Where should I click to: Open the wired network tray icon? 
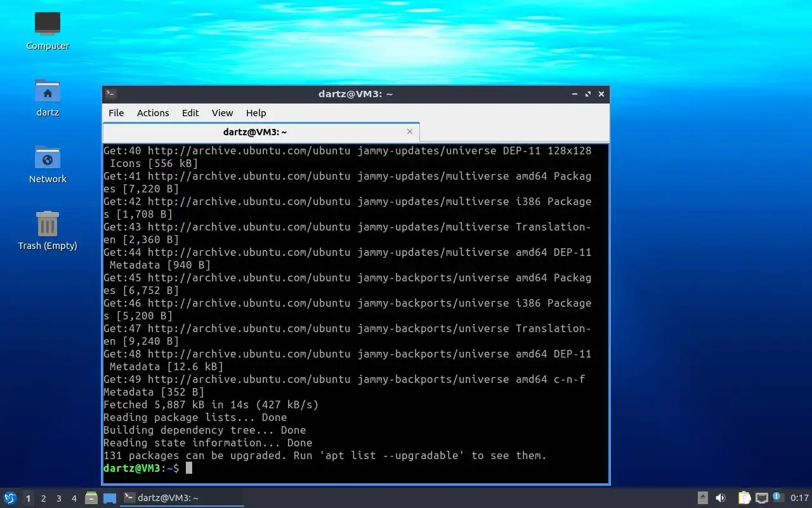click(x=761, y=498)
